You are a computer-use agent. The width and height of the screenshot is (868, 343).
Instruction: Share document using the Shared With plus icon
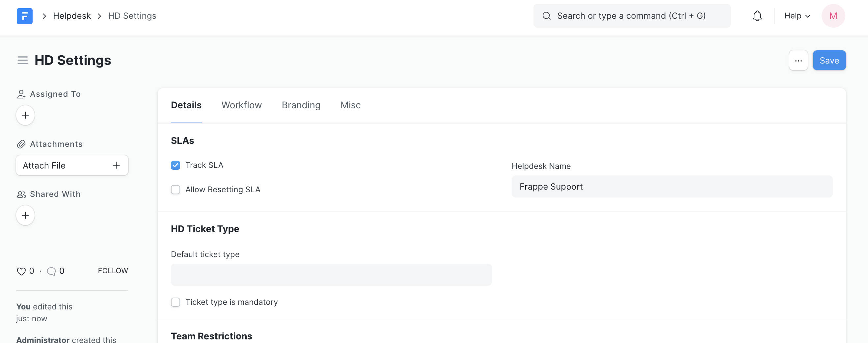pyautogui.click(x=25, y=215)
